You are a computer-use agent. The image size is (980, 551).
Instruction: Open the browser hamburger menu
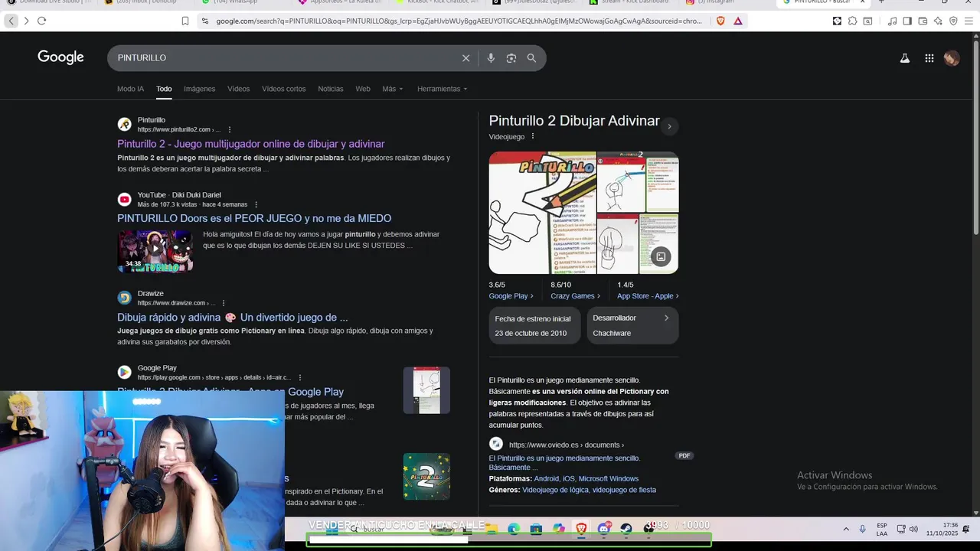pyautogui.click(x=968, y=21)
